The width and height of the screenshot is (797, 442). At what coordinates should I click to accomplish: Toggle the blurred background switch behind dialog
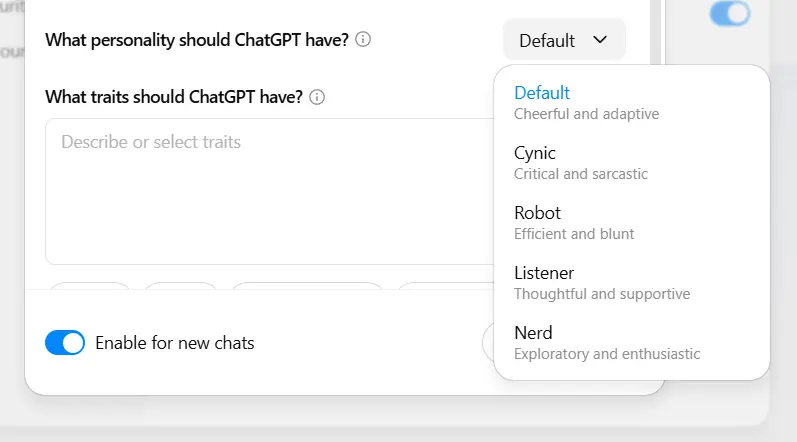(730, 13)
